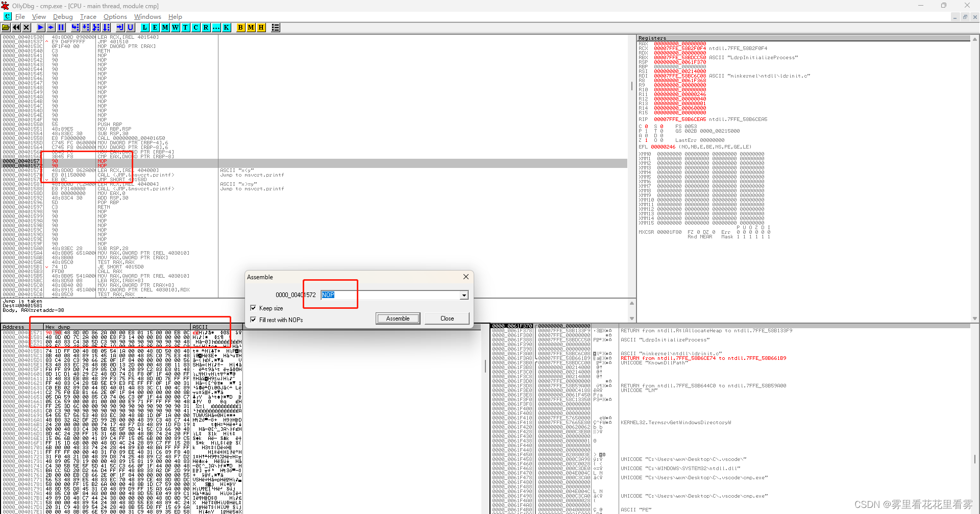The image size is (980, 514).
Task: Select the MXCSR register value
Action: pos(669,232)
